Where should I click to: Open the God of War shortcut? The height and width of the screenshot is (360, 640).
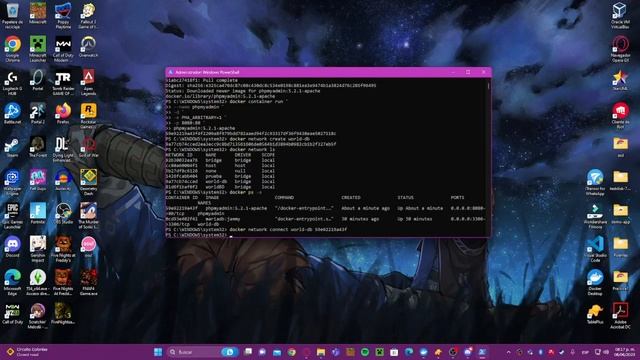pyautogui.click(x=88, y=147)
